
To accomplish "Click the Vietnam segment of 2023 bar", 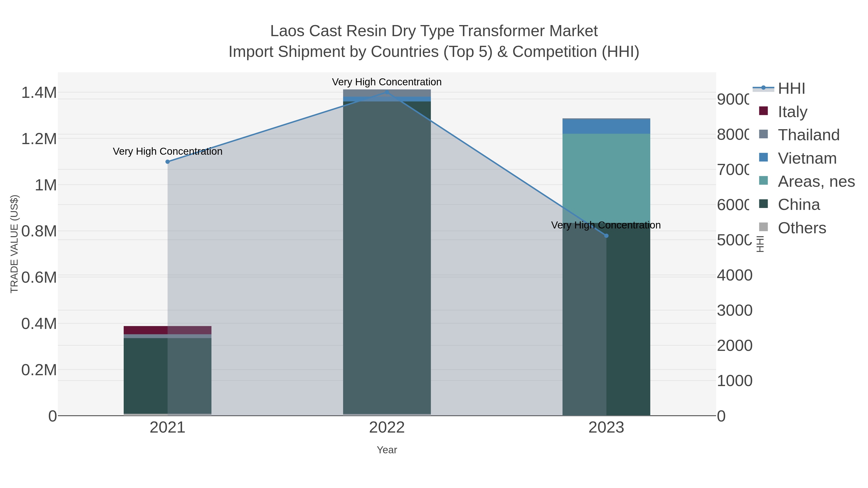I will (x=606, y=127).
